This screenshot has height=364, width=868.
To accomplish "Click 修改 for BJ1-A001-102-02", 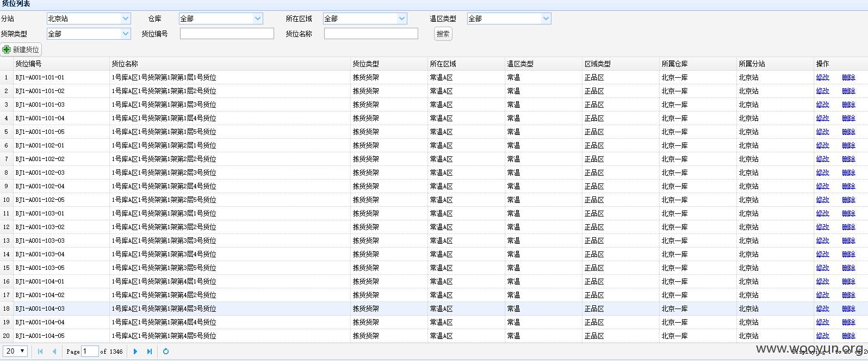I will (823, 159).
